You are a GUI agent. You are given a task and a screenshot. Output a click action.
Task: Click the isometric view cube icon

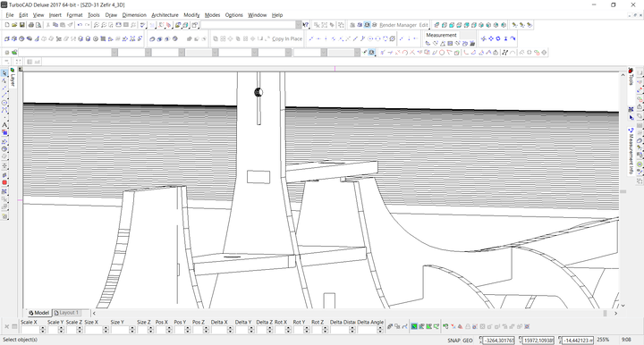coord(436,25)
